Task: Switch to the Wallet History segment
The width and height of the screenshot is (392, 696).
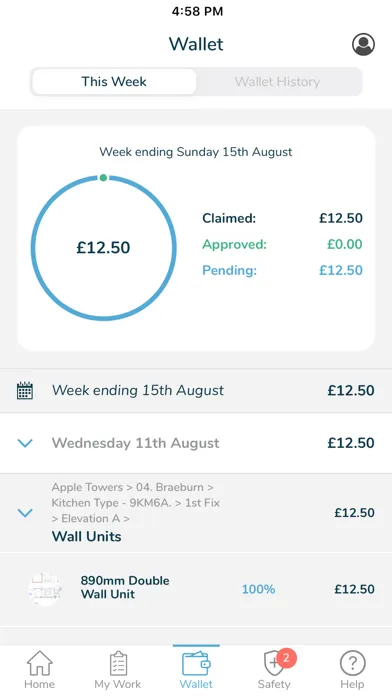Action: [277, 82]
